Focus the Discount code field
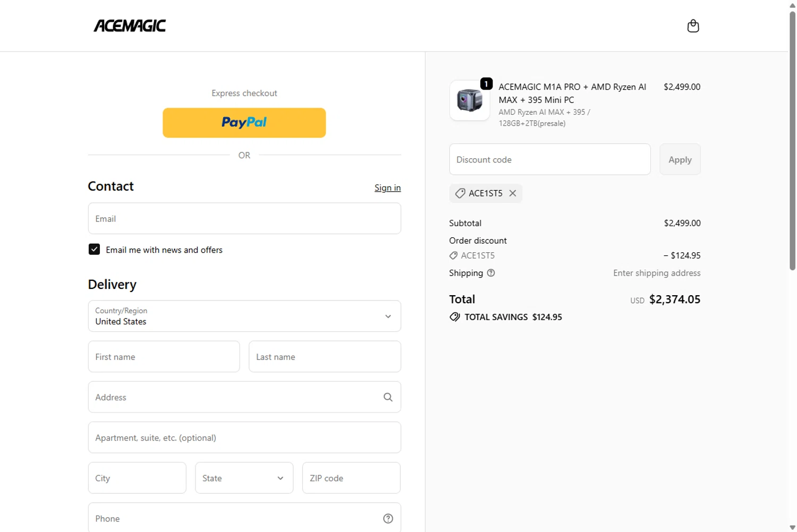Image resolution: width=797 pixels, height=532 pixels. (549, 159)
